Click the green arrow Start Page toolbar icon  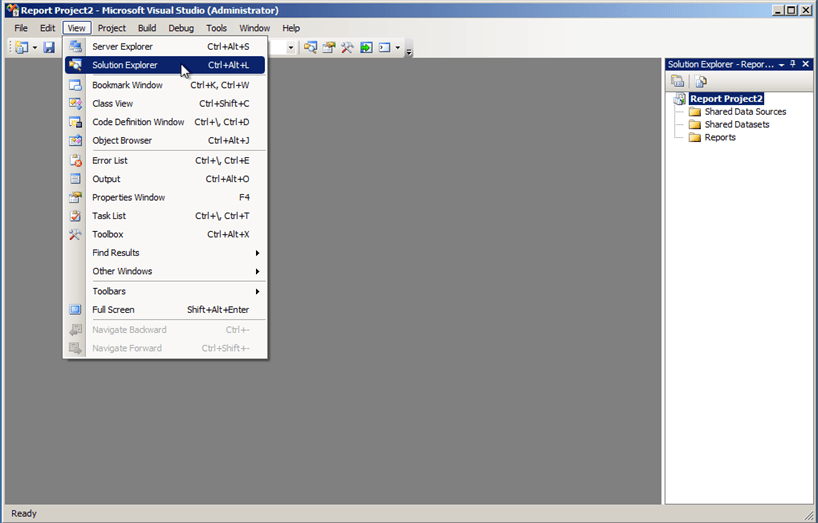pyautogui.click(x=366, y=47)
